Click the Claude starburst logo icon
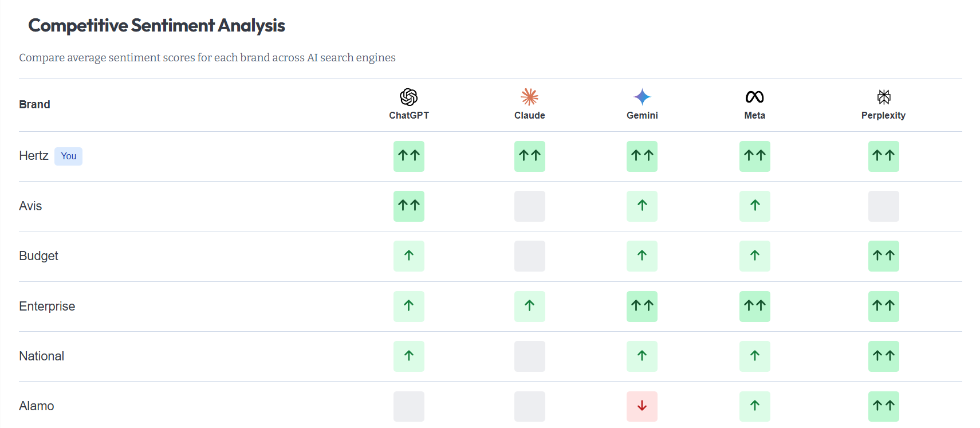980x428 pixels. tap(529, 97)
